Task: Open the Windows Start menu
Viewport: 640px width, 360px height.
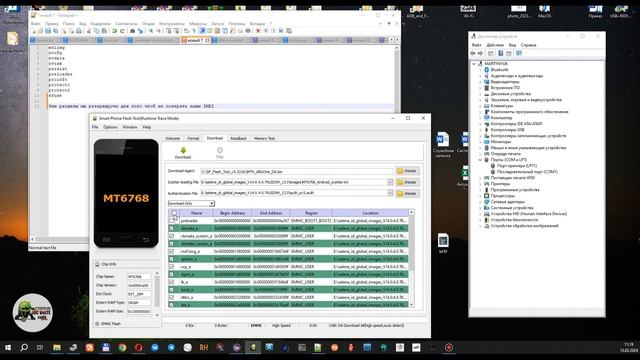Action: (8, 348)
